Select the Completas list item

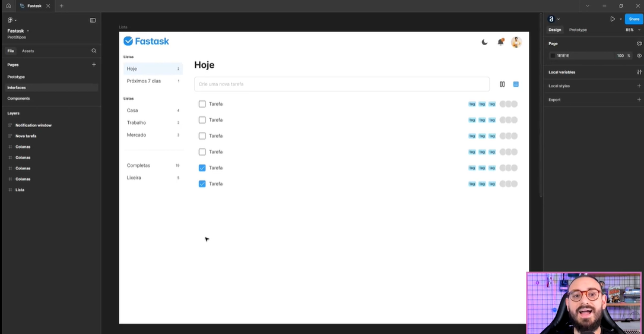[153, 165]
